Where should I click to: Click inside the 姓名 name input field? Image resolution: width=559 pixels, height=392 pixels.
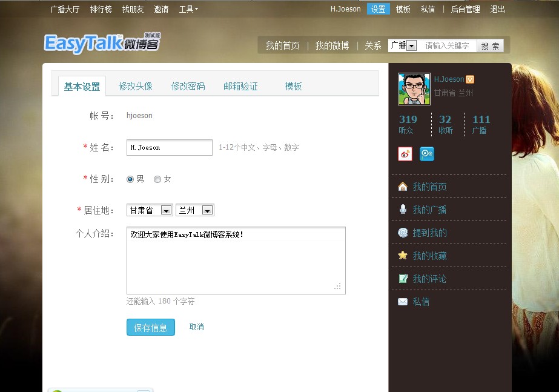[x=169, y=147]
